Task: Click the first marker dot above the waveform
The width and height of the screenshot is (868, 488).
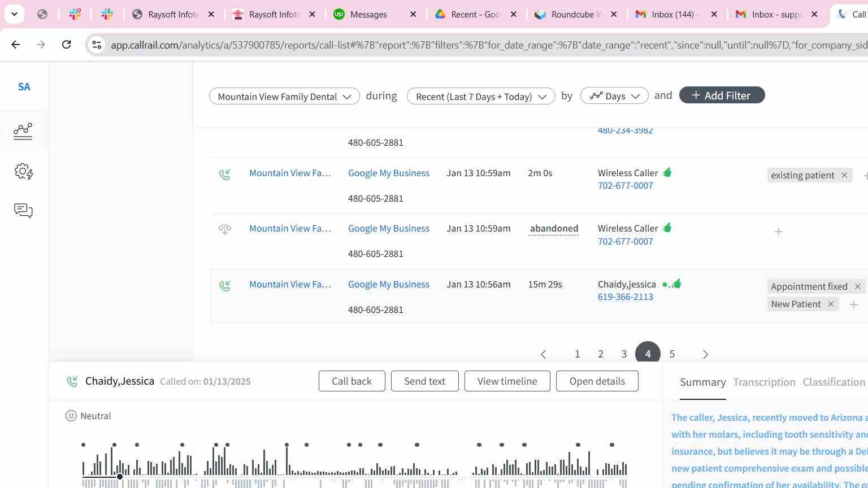Action: coord(83,445)
